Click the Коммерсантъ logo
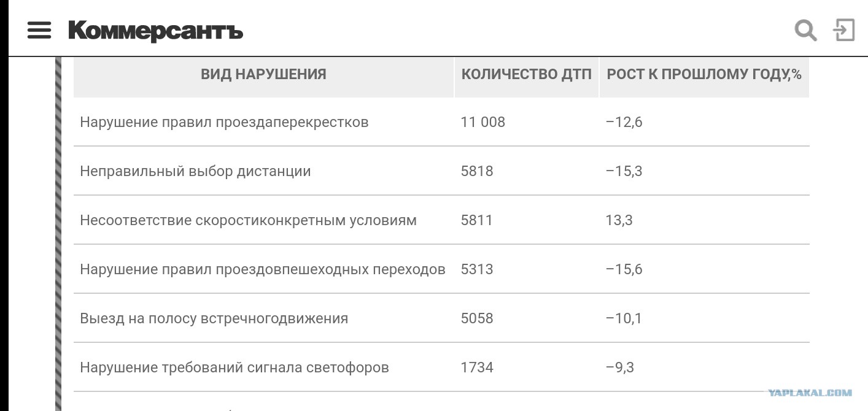Screen dimensions: 868x411 pos(155,30)
